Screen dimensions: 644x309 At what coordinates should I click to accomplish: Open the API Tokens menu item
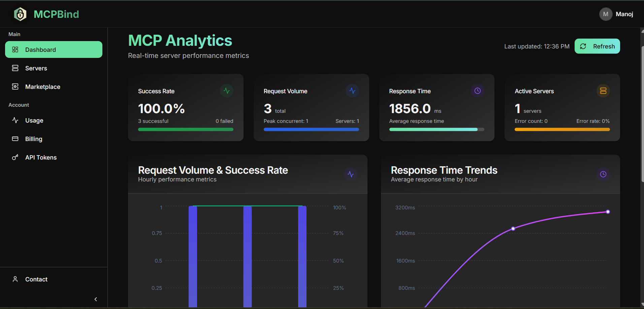click(x=54, y=157)
